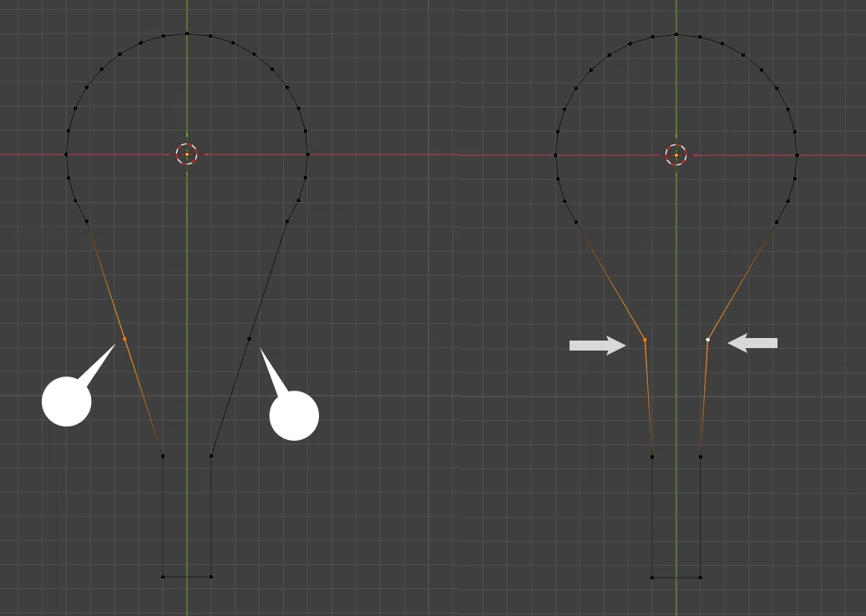Select bottom-right handle corner vertex, left viewport
The image size is (866, 616).
point(211,577)
